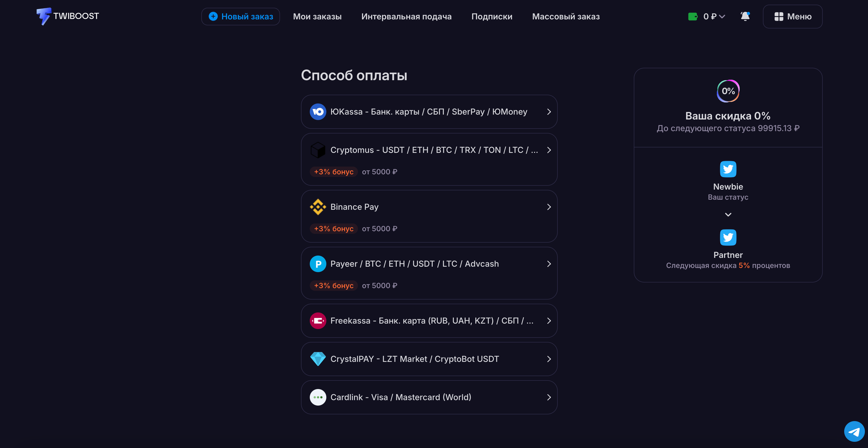Image resolution: width=868 pixels, height=448 pixels.
Task: Open the Меню button
Action: [792, 17]
